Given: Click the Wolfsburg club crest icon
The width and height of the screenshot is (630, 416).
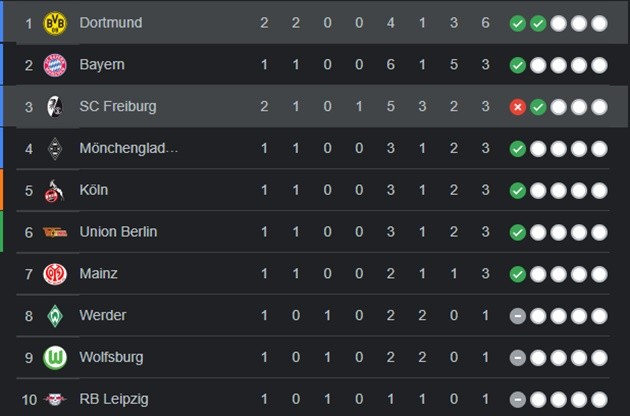Looking at the screenshot, I should coord(54,358).
